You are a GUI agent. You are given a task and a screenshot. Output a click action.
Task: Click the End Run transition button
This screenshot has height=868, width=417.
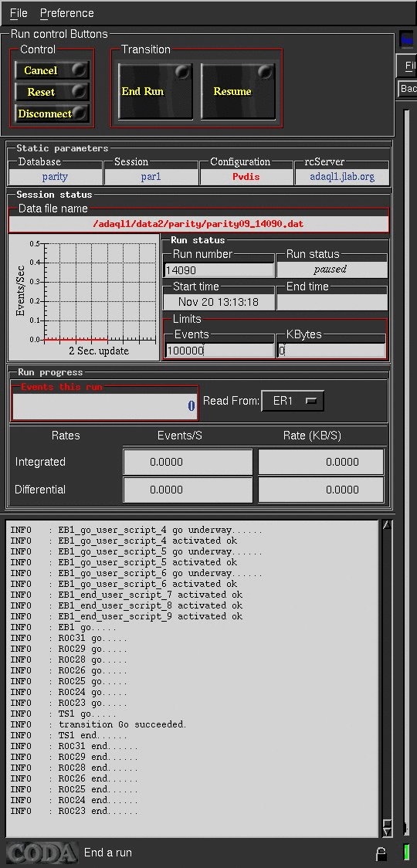coord(156,91)
